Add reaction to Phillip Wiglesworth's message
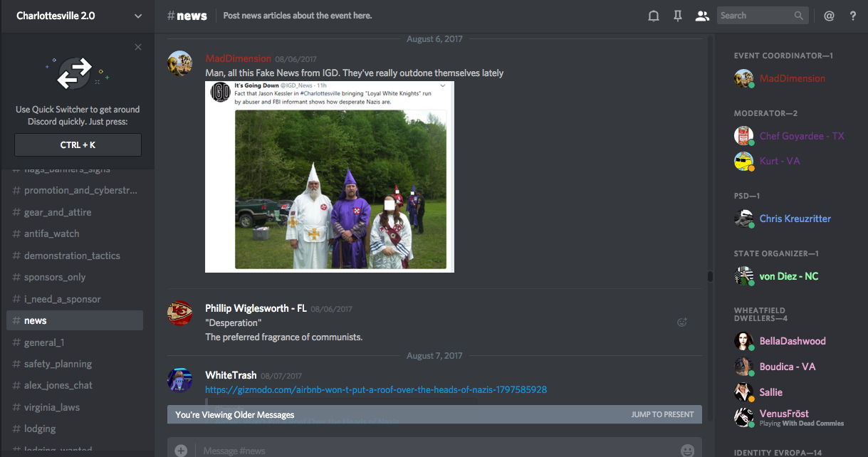Viewport: 868px width, 457px height. [x=681, y=322]
